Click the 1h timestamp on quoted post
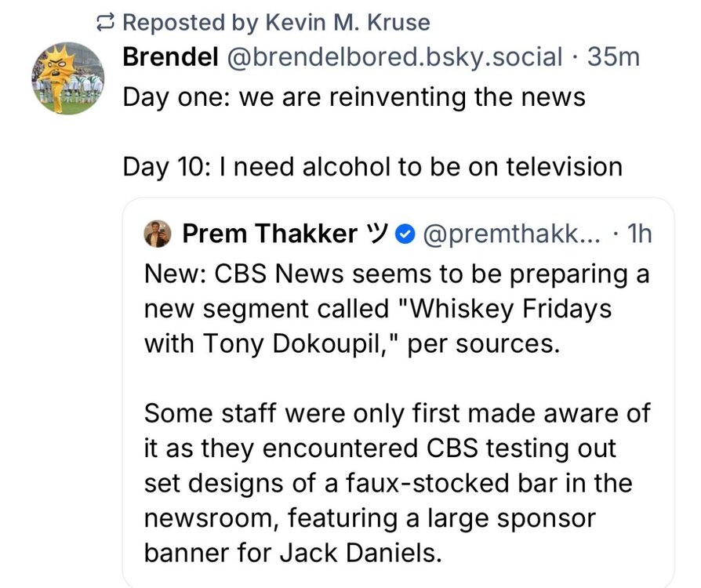The image size is (701, 588). pyautogui.click(x=638, y=234)
